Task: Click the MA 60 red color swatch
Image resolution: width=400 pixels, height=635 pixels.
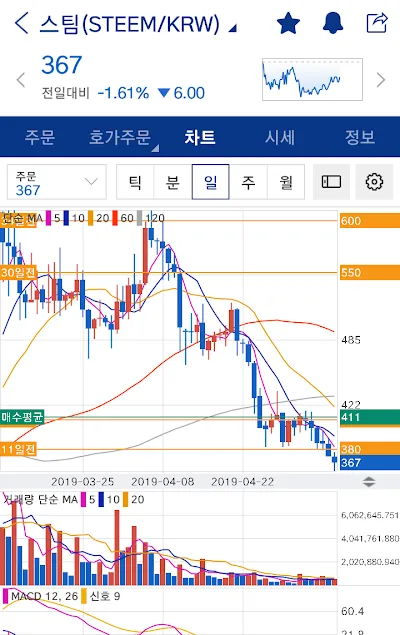Action: click(115, 218)
